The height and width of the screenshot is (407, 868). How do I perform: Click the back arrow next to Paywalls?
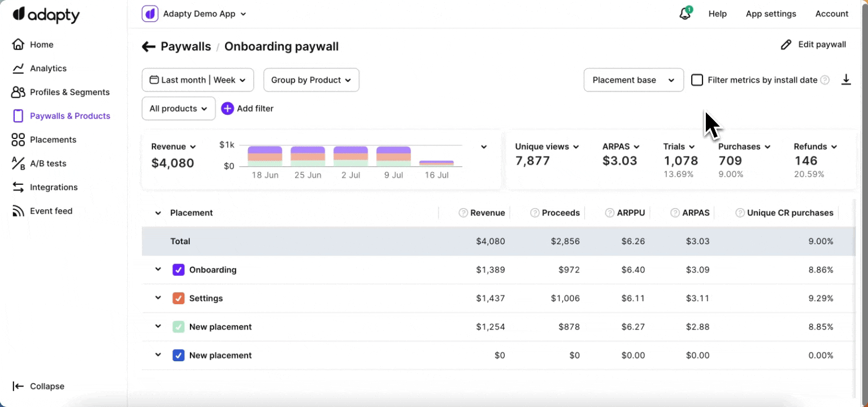[x=149, y=47]
